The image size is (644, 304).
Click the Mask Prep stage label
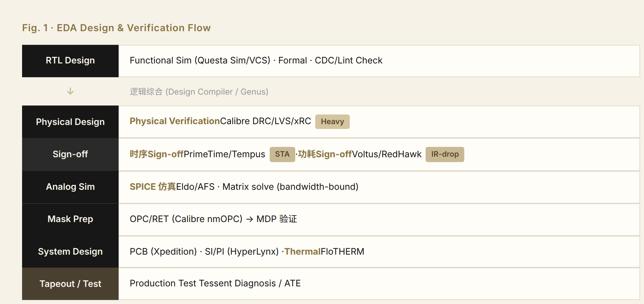tap(70, 219)
